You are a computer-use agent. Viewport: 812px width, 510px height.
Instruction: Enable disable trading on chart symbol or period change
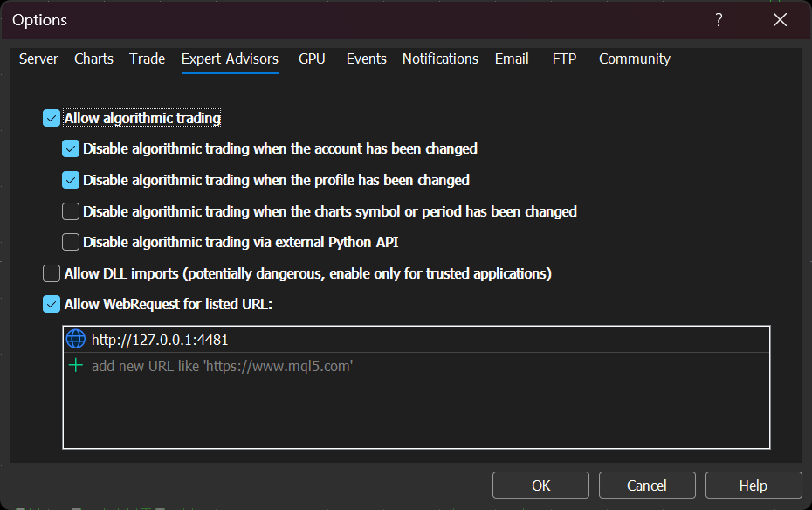click(x=71, y=211)
